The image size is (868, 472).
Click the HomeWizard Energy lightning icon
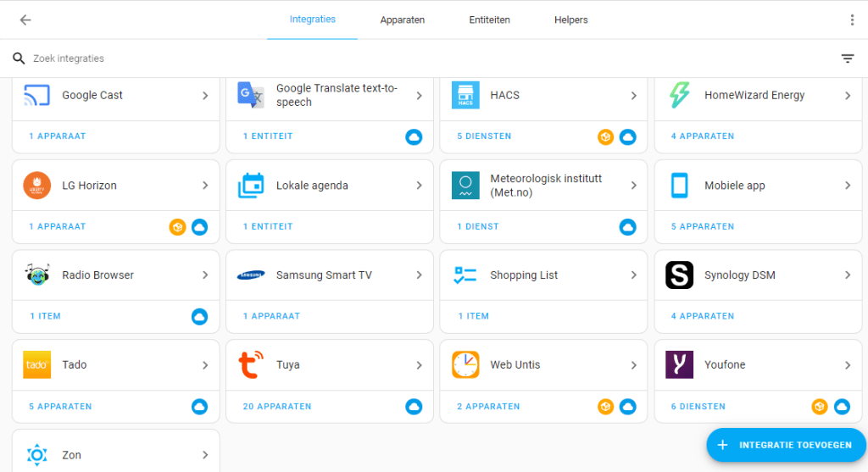point(679,96)
